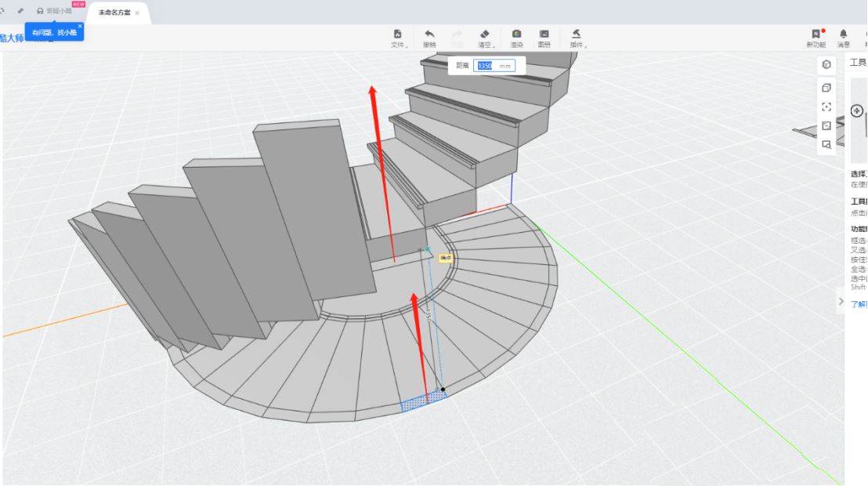Click the 撤销 undo arrow
This screenshot has height=486, width=868.
pos(429,38)
